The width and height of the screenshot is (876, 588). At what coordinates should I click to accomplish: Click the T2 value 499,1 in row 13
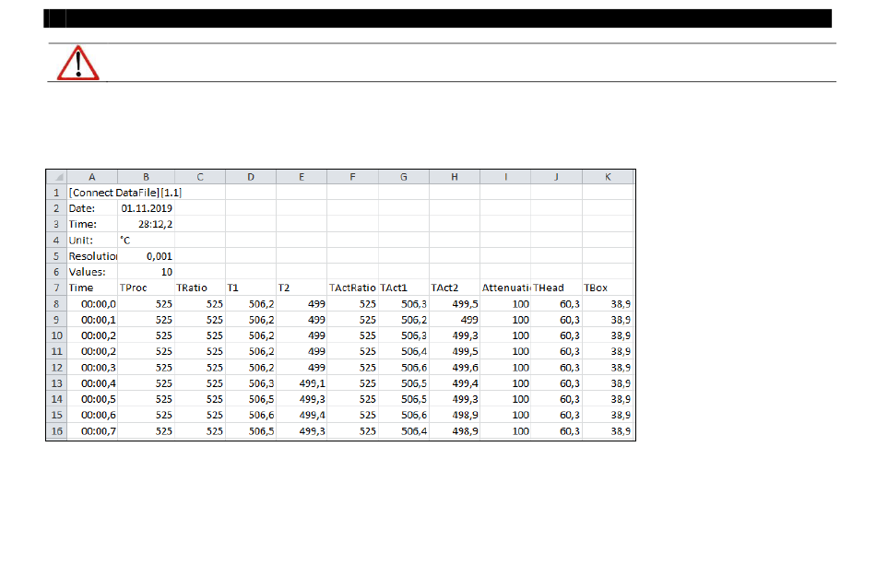(x=302, y=383)
